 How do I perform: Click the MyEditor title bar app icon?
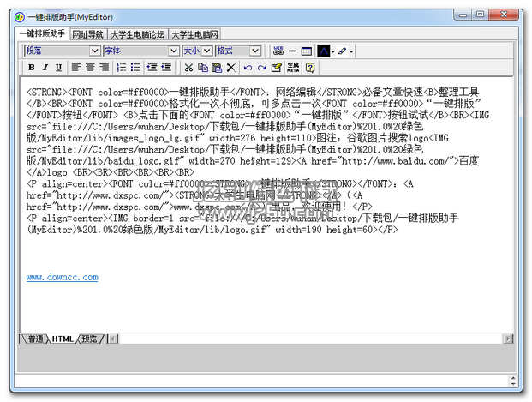click(20, 16)
